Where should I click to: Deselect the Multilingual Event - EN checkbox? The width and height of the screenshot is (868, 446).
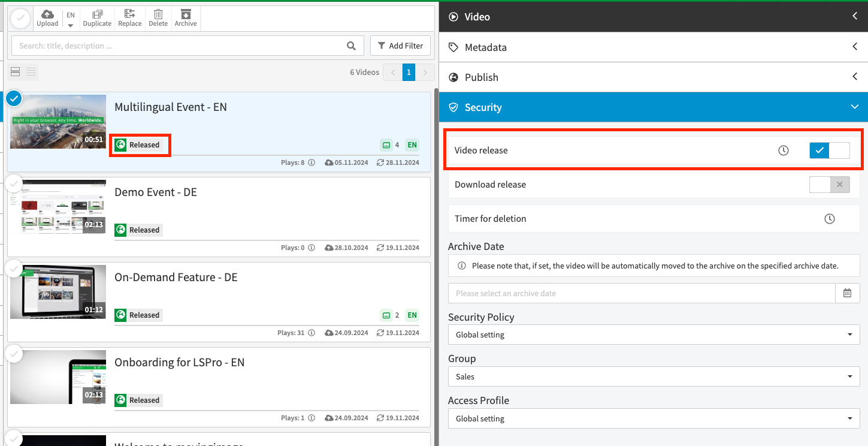pos(14,98)
